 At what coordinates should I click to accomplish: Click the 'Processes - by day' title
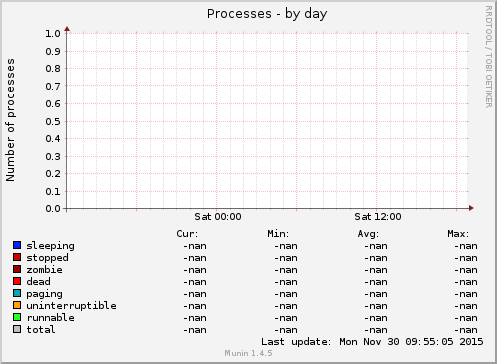(267, 14)
